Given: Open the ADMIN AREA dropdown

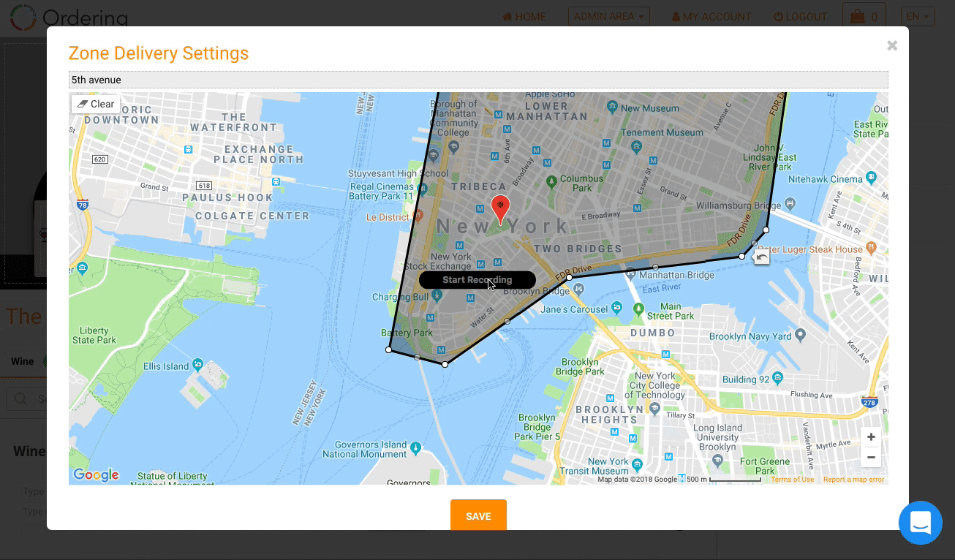Looking at the screenshot, I should point(609,16).
